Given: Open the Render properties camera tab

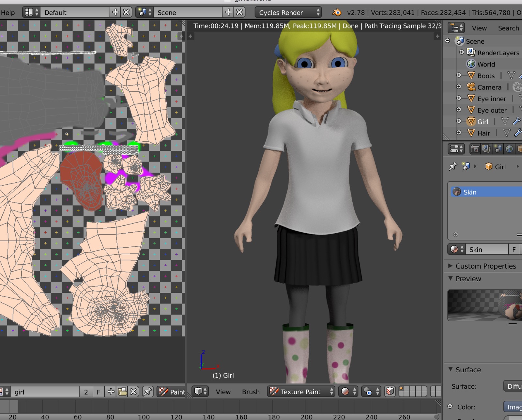Looking at the screenshot, I should [x=475, y=149].
